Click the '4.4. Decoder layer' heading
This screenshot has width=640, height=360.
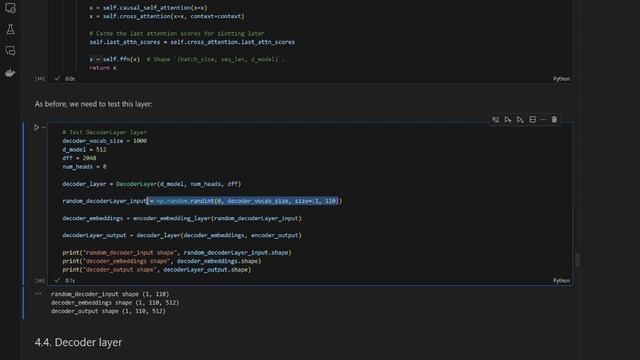click(78, 342)
